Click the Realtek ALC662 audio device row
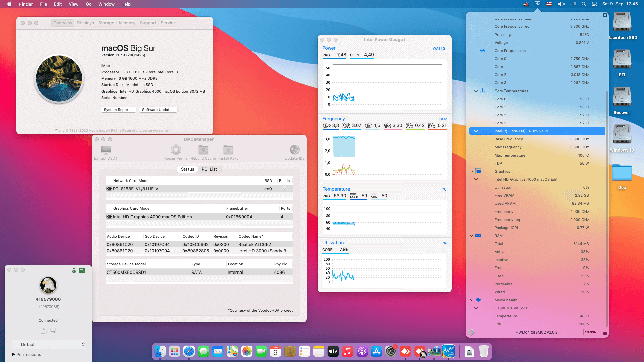 (x=199, y=244)
